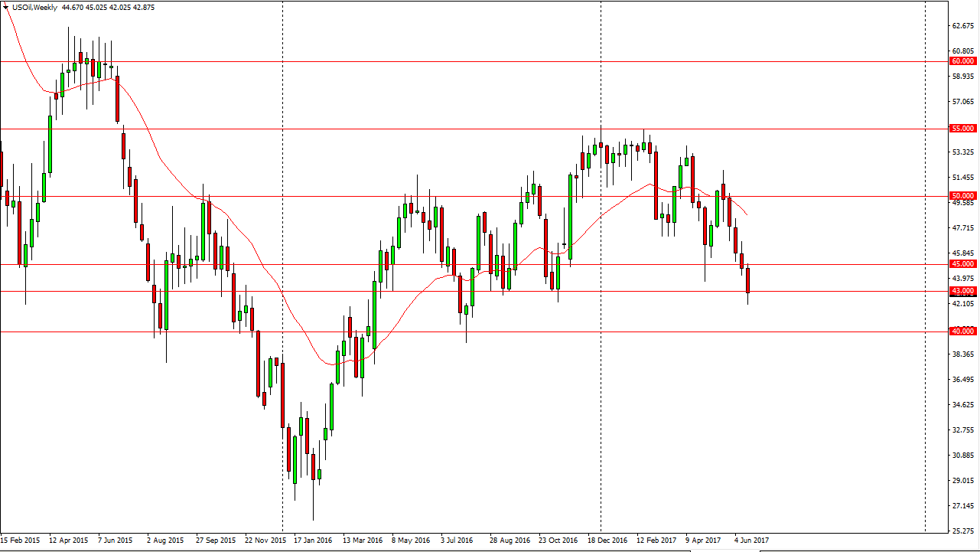Click the last red candle near 43.000
Viewport: 980px width, 552px height.
coord(747,280)
